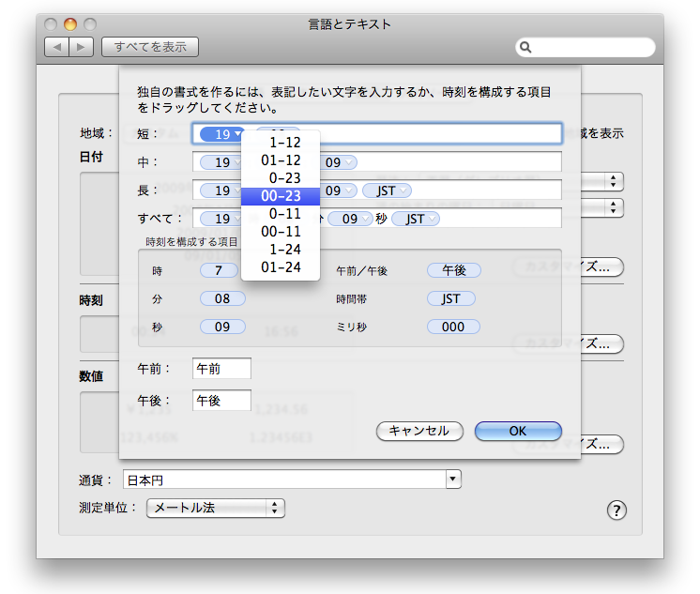Select the 秒 element token 09
The image size is (700, 594).
(222, 327)
